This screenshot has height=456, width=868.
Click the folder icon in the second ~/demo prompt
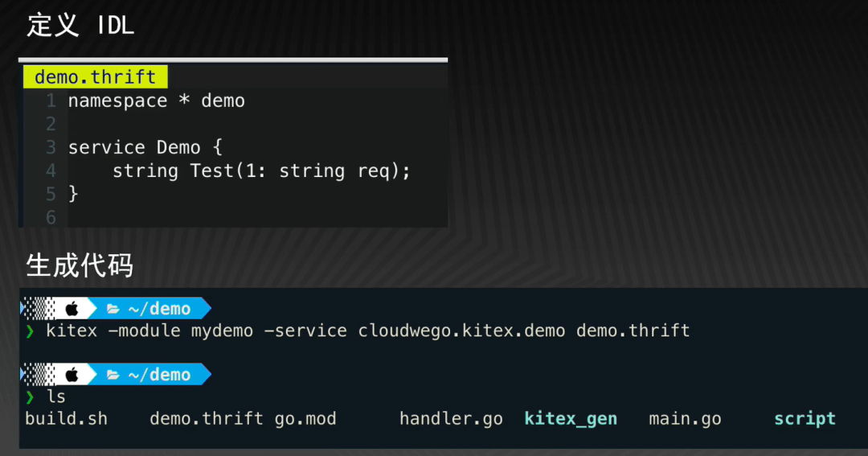coord(113,375)
